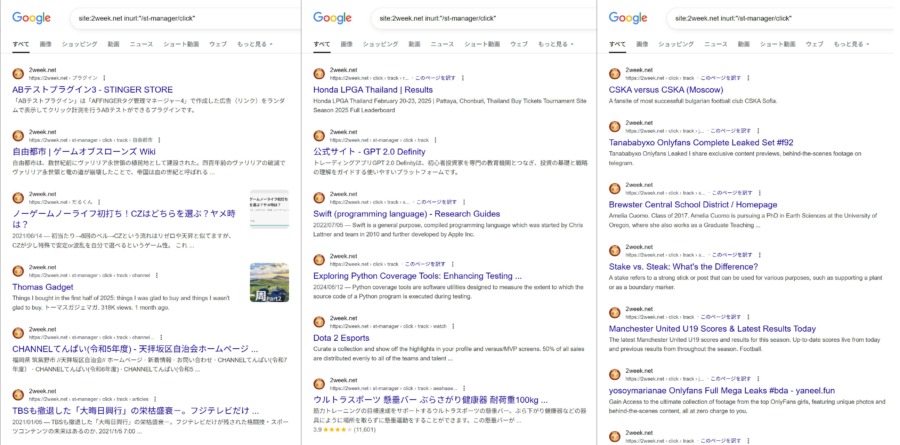Switch to ニュース tab in the middle panel
This screenshot has height=445, width=900.
pyautogui.click(x=442, y=44)
